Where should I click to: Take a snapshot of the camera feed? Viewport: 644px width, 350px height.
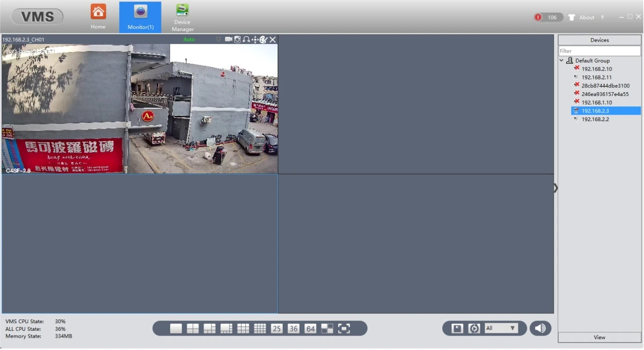pos(237,40)
